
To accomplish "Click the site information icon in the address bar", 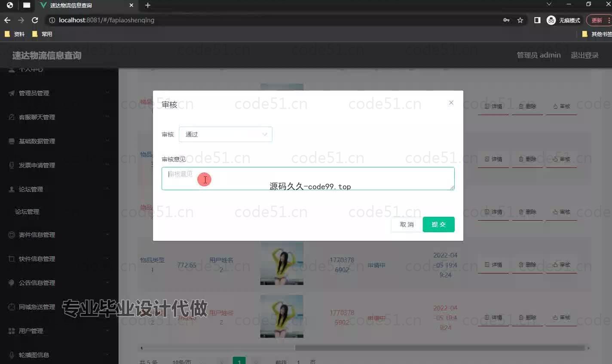I will coord(52,20).
